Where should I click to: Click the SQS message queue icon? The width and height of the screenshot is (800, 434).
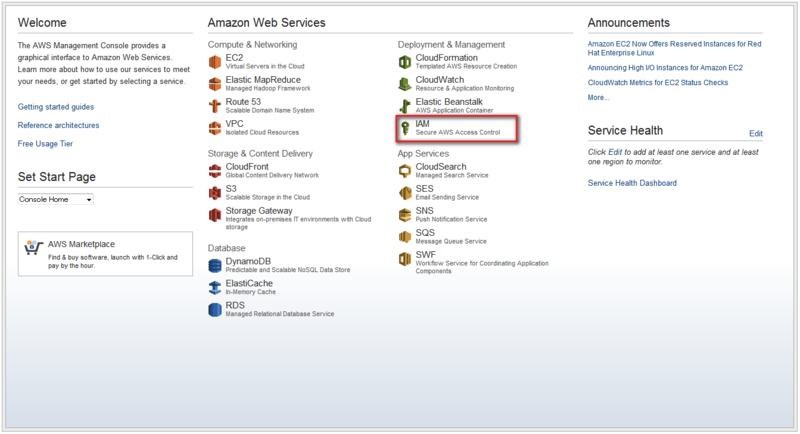coord(405,237)
